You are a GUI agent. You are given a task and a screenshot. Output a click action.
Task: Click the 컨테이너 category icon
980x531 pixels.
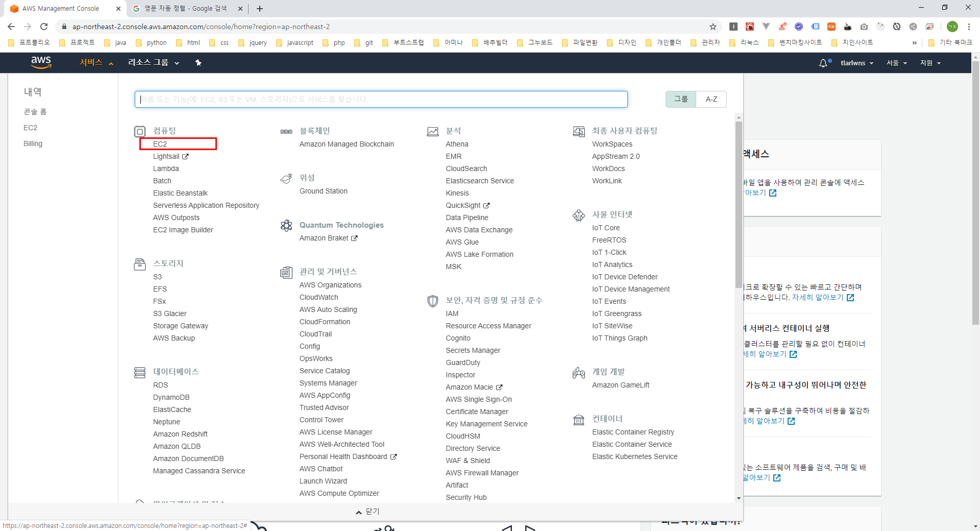click(579, 419)
